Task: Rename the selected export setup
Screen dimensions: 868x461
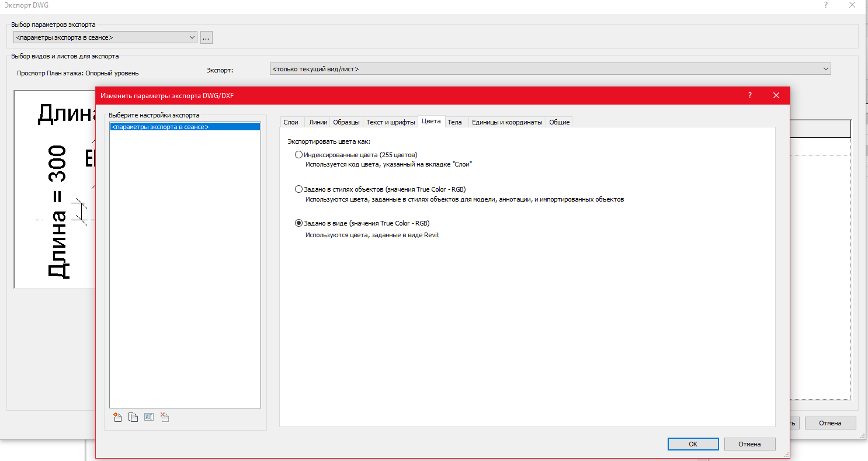Action: coord(149,417)
